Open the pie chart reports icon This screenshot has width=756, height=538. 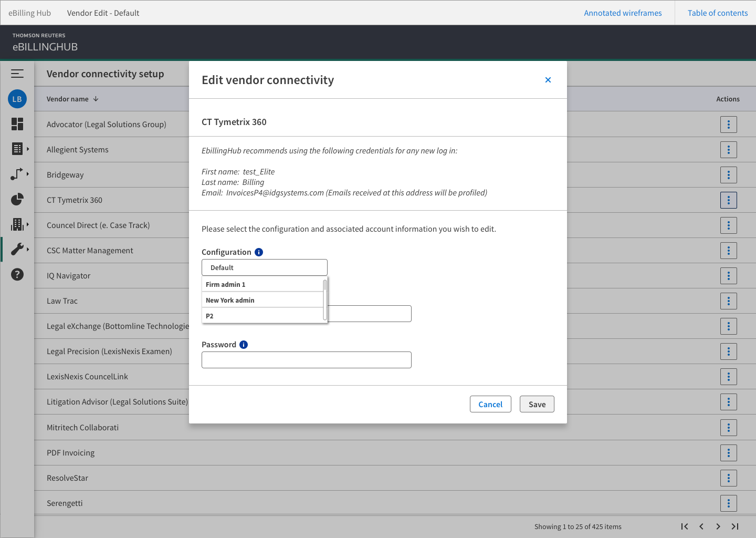[x=17, y=199]
